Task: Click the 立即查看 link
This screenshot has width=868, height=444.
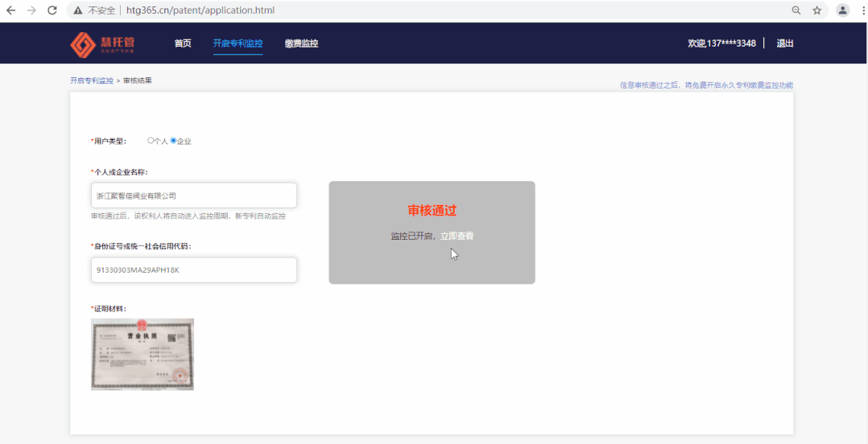Action: pos(457,236)
